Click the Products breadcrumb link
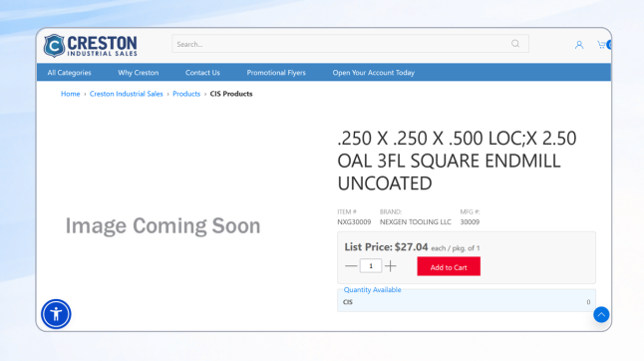 click(186, 94)
